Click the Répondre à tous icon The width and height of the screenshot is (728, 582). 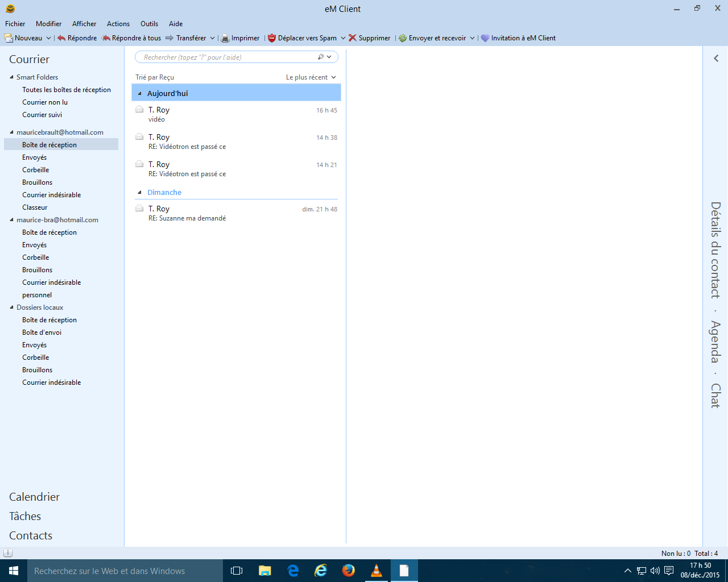click(106, 38)
